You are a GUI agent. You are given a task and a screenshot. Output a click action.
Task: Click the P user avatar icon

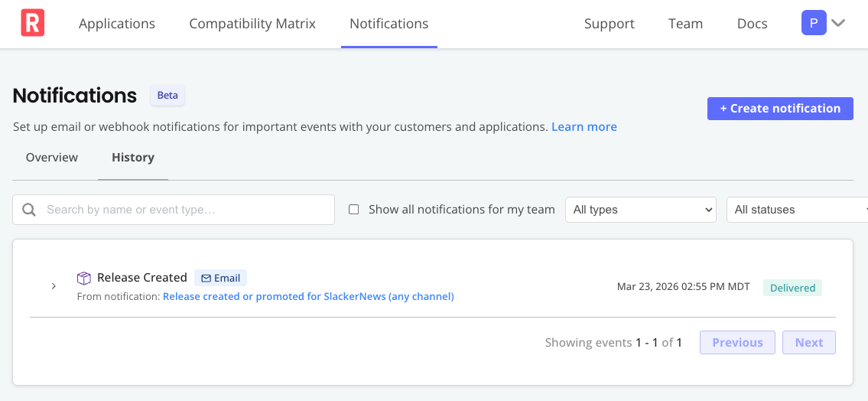[x=813, y=23]
